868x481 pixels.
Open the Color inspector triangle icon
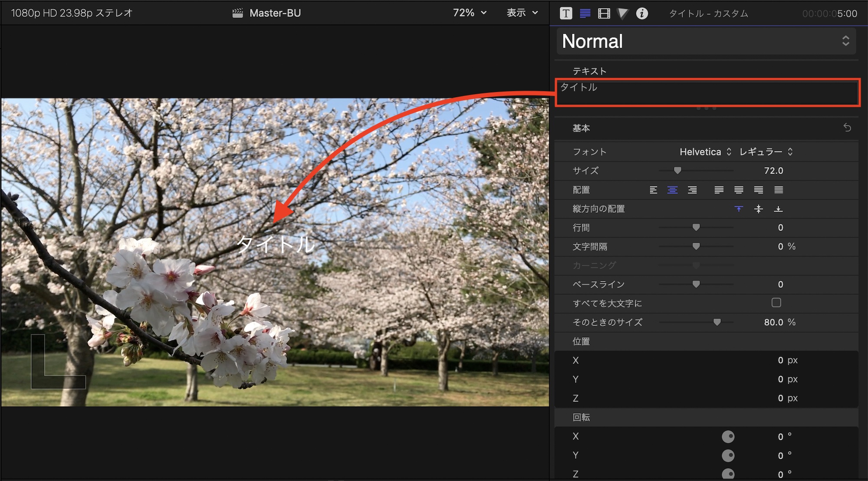[x=623, y=13]
